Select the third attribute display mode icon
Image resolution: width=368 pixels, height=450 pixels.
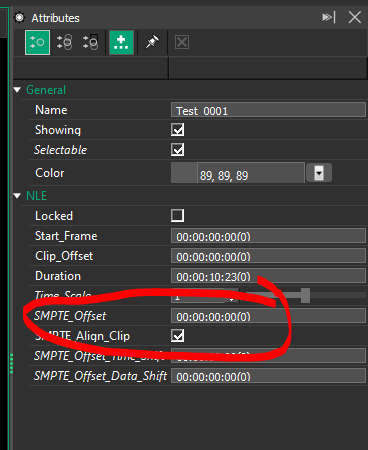coord(91,42)
